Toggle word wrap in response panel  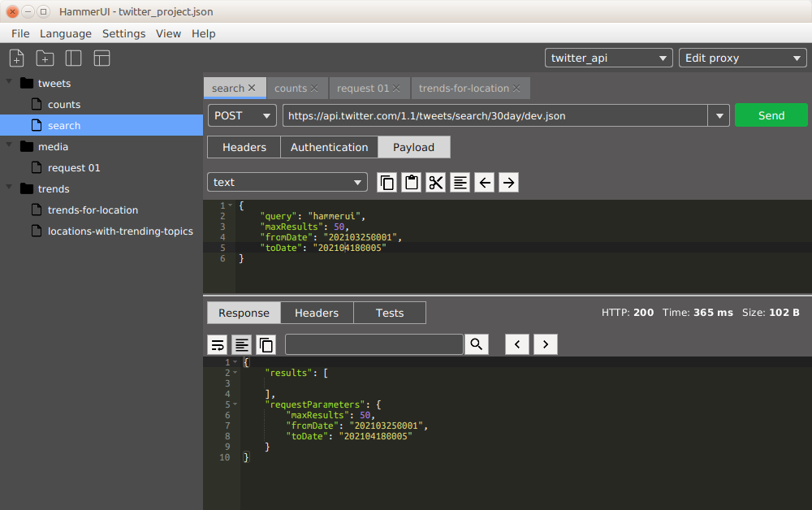pos(218,344)
